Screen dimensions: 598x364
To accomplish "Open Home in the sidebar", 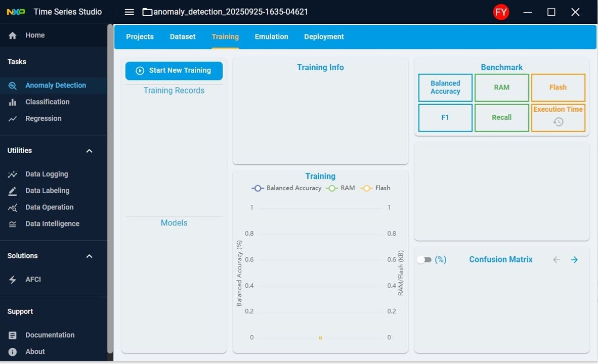I will [54, 35].
